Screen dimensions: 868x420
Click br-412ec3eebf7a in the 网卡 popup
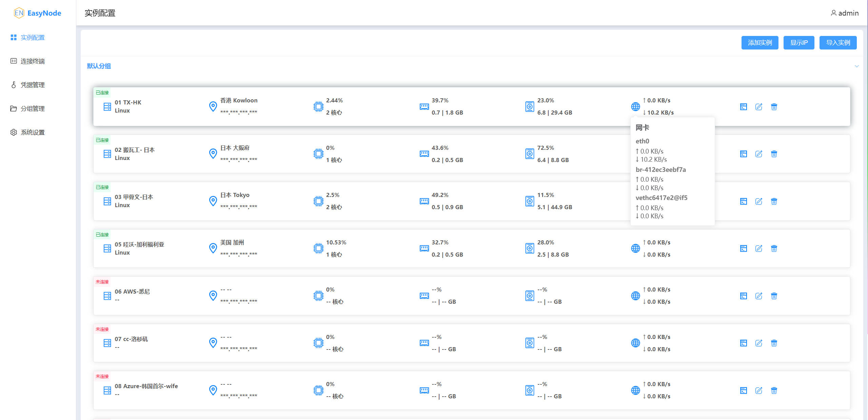point(660,169)
